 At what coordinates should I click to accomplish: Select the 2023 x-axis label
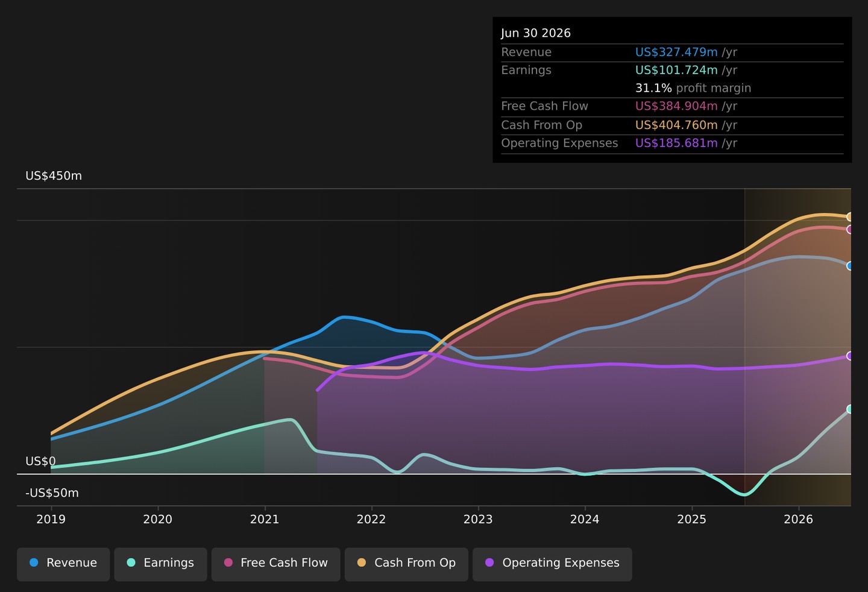pos(478,519)
